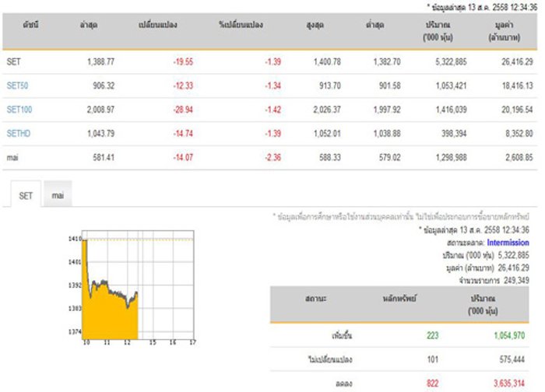Click the unchanged stocks count 101
The height and width of the screenshot is (392, 545).
(433, 359)
